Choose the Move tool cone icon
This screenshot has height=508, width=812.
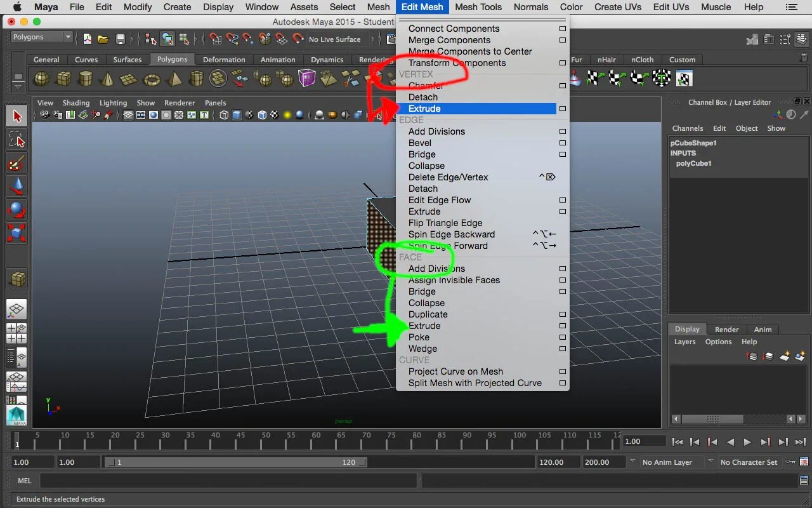17,186
